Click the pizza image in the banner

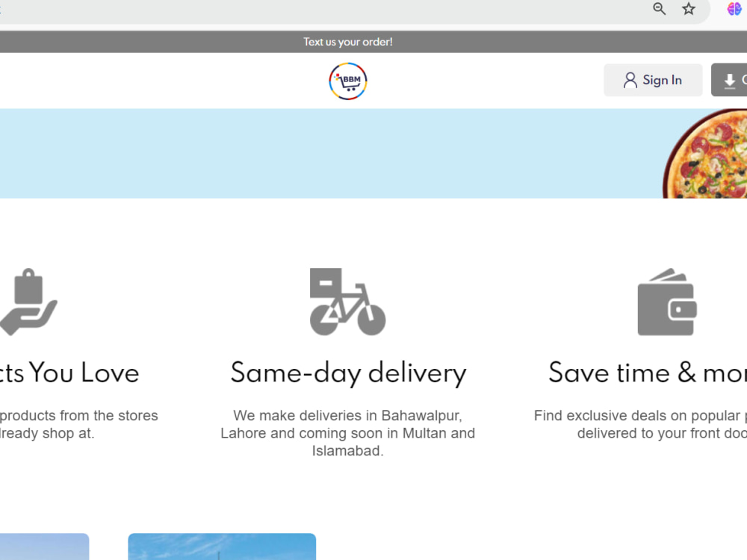coord(706,154)
